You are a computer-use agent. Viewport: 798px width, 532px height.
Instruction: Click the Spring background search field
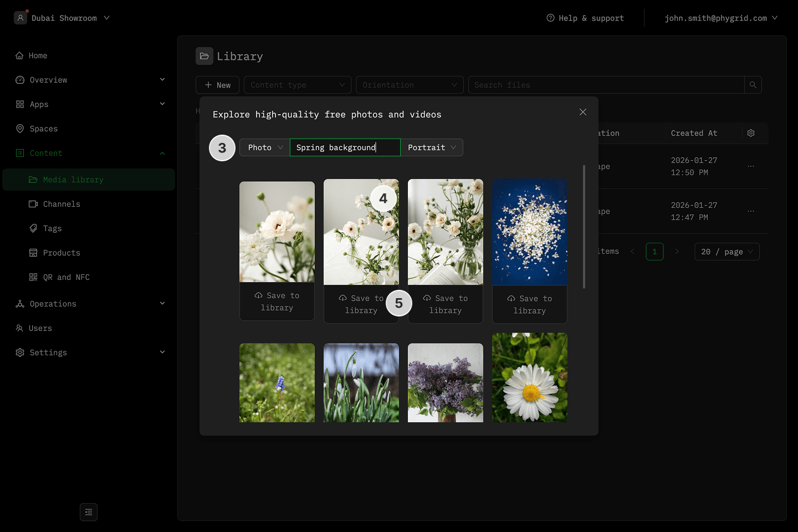(x=345, y=147)
